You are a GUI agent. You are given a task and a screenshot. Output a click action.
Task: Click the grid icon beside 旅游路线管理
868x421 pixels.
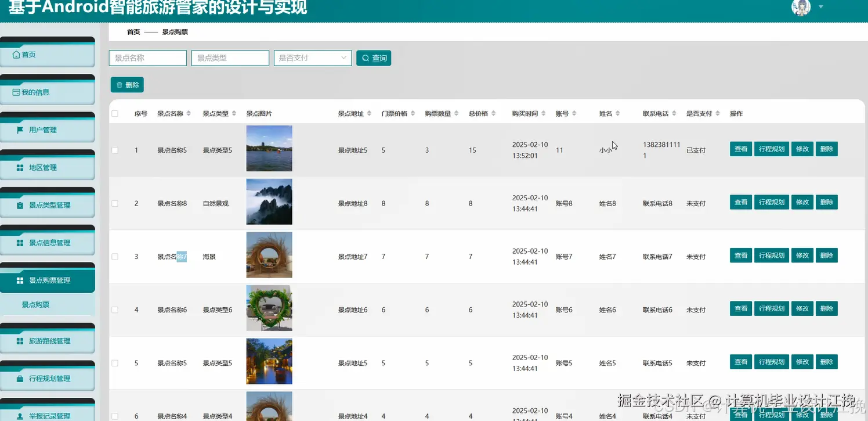click(x=20, y=341)
